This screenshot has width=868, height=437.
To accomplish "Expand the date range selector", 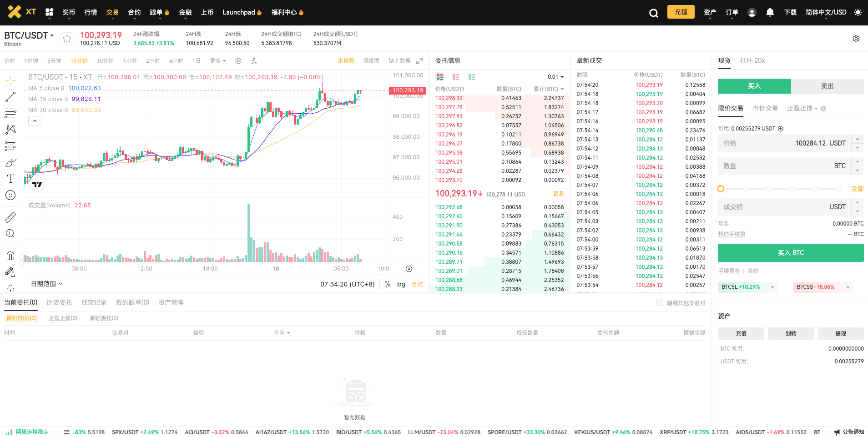I will [47, 284].
